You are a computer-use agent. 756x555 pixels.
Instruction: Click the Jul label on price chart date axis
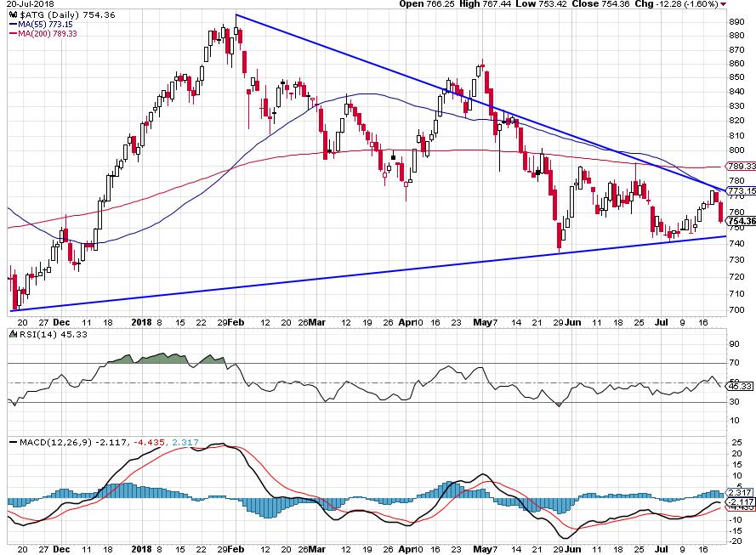[662, 322]
